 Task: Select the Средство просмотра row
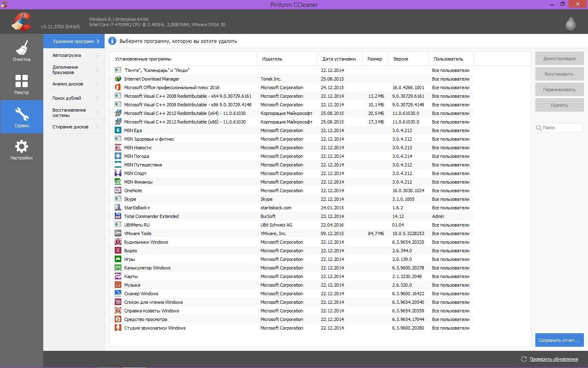(x=292, y=319)
